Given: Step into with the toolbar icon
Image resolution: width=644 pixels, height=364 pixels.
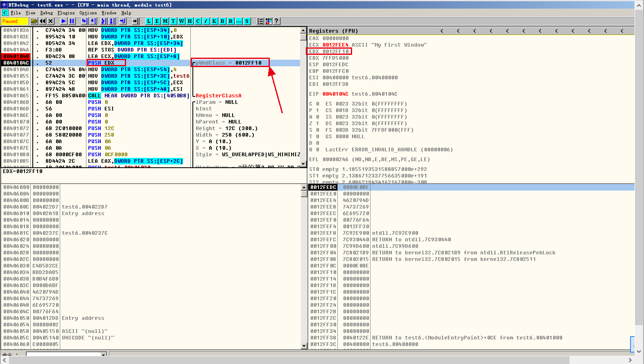Looking at the screenshot, I should pyautogui.click(x=85, y=21).
